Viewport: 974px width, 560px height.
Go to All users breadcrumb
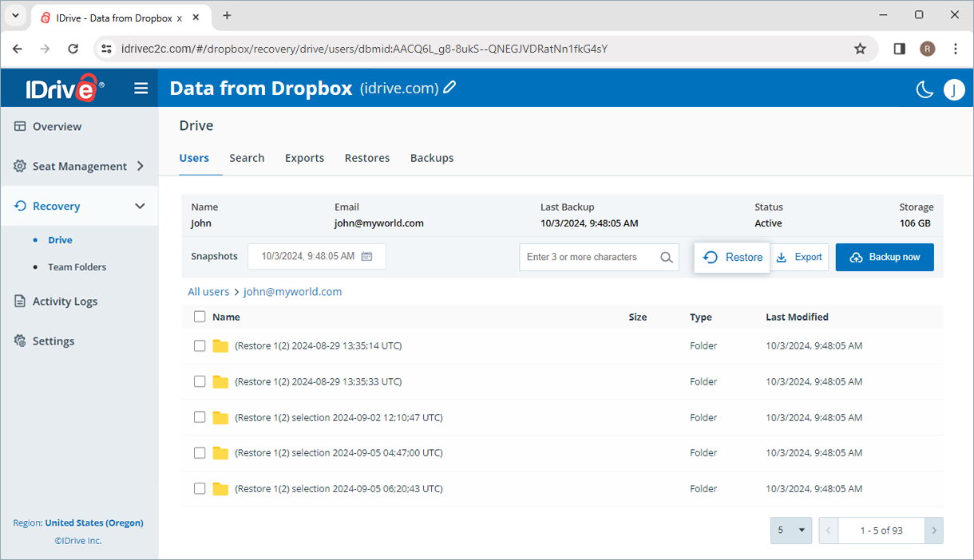208,292
